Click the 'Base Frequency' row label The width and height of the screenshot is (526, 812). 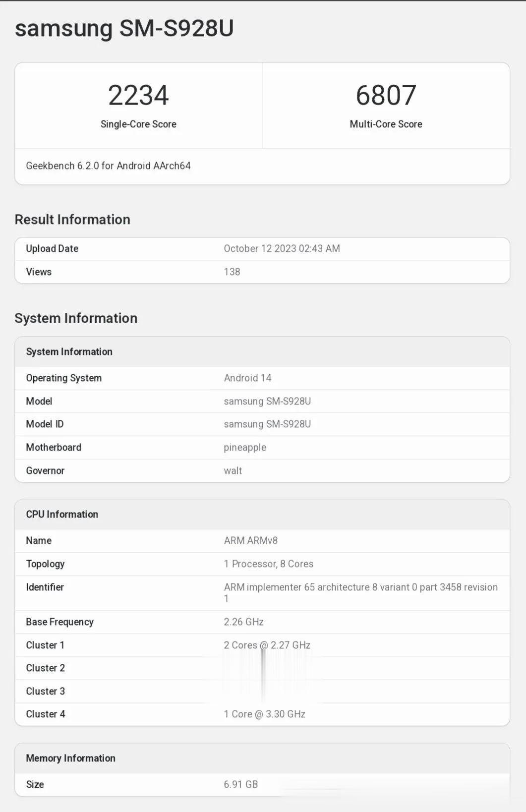[59, 622]
